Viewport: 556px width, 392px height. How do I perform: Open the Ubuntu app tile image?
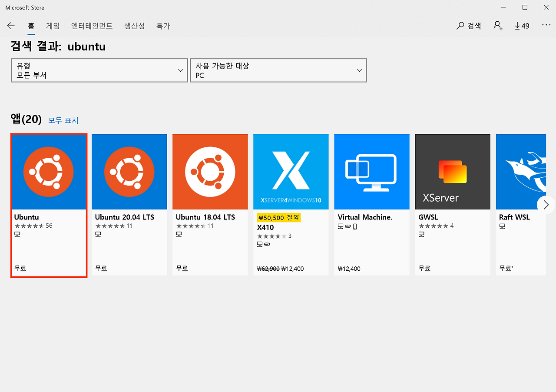(x=49, y=172)
